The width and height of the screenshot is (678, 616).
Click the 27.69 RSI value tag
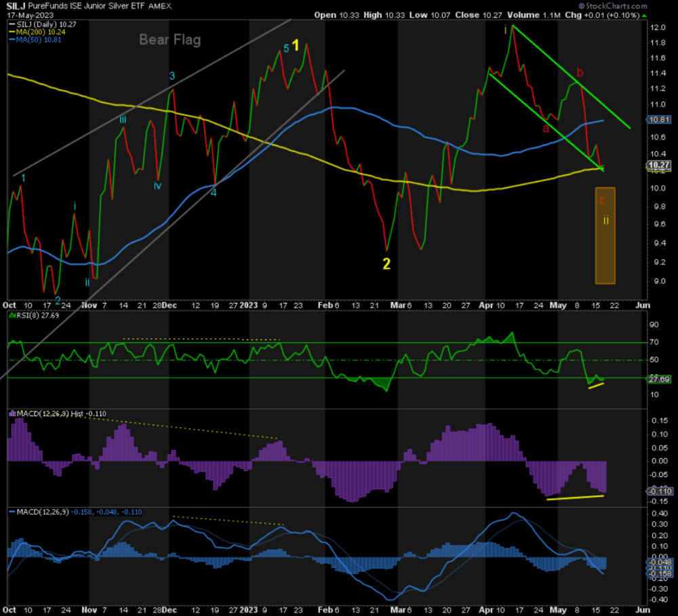660,379
